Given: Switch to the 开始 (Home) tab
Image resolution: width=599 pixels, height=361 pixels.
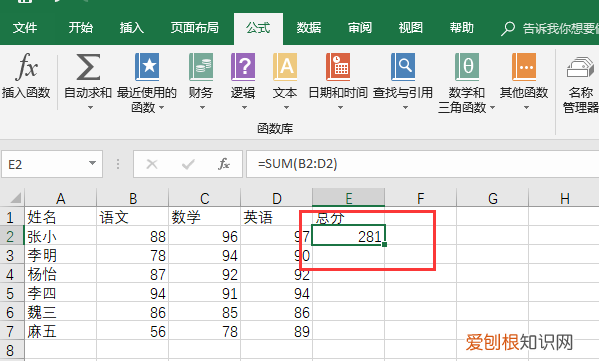Looking at the screenshot, I should click(81, 28).
